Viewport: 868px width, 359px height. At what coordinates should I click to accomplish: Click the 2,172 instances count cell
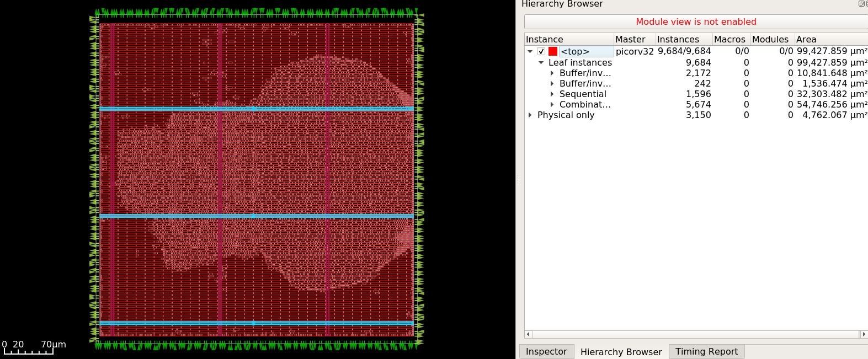698,73
